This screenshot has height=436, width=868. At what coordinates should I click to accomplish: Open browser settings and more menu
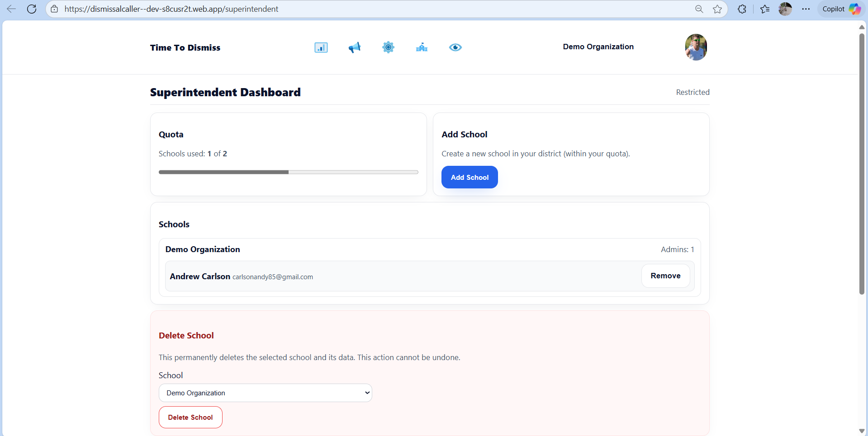click(806, 9)
